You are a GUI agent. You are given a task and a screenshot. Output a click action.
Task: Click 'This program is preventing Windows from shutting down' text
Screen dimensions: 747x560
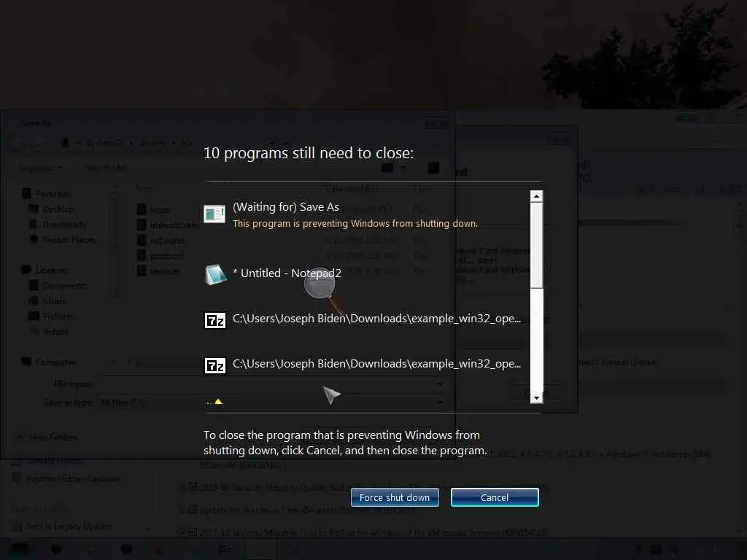click(x=355, y=223)
